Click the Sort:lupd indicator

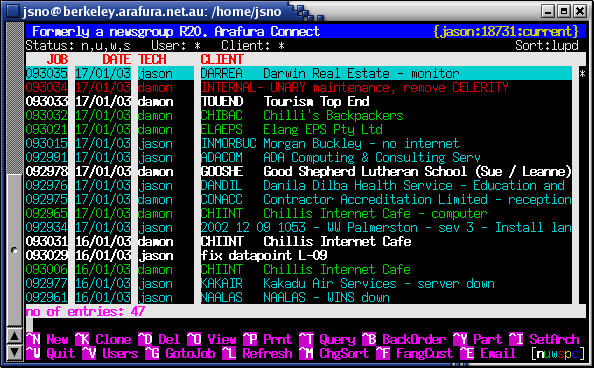547,45
